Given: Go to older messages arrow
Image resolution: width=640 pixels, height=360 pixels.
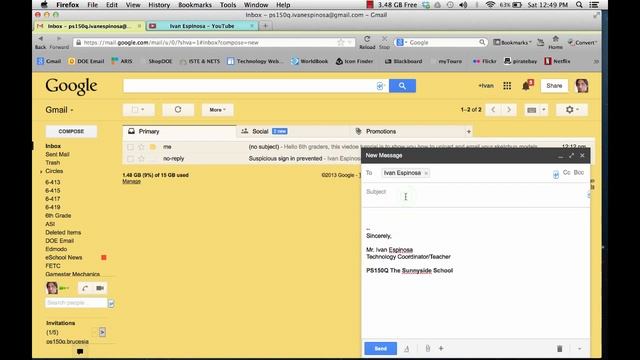Looking at the screenshot, I should point(509,109).
